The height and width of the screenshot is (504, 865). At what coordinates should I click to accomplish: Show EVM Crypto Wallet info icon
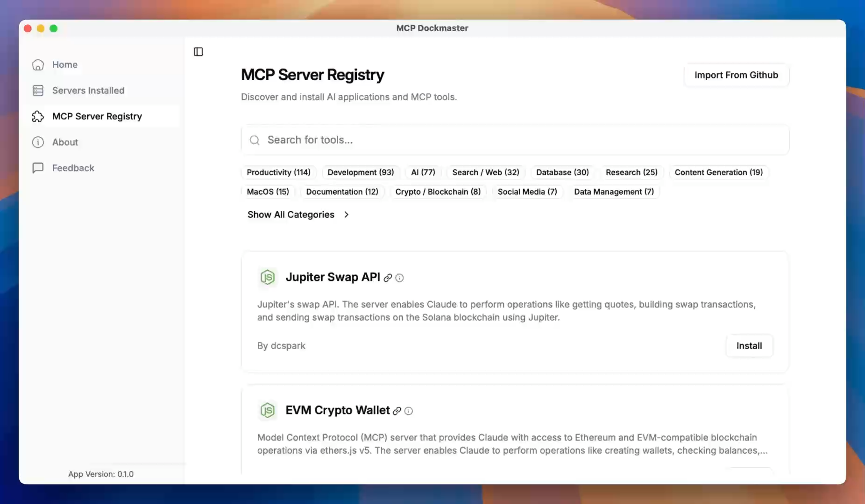[x=409, y=411]
